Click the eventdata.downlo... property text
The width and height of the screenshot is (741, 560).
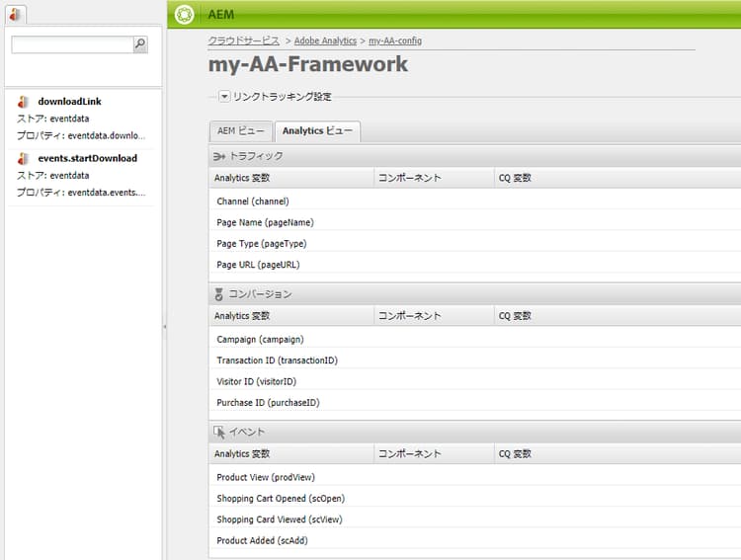tap(107, 136)
